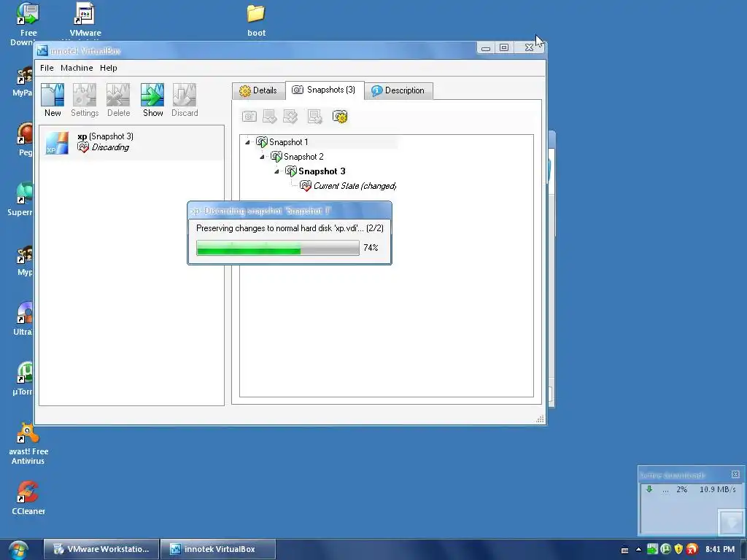This screenshot has width=747, height=560.
Task: Open the µTorrent desktop shortcut
Action: (x=23, y=378)
